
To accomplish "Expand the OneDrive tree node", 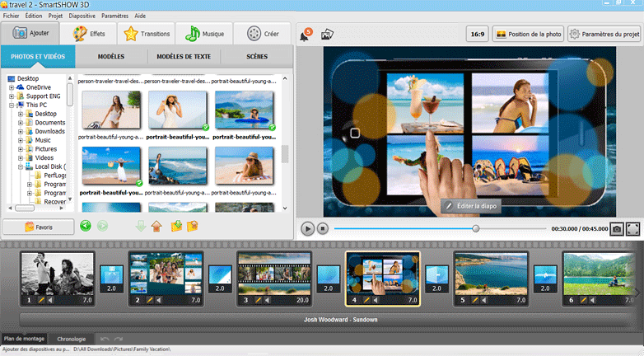I will [x=12, y=87].
